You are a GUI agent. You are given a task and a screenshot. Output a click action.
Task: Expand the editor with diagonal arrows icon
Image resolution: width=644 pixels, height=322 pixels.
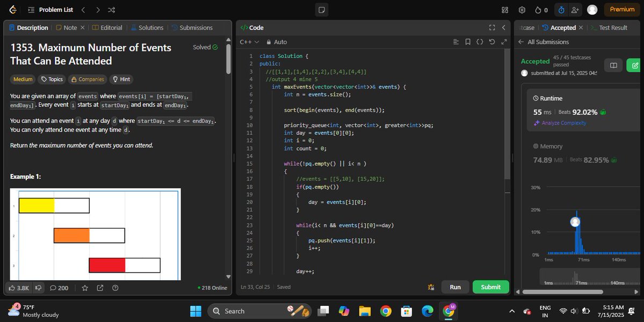pyautogui.click(x=504, y=42)
